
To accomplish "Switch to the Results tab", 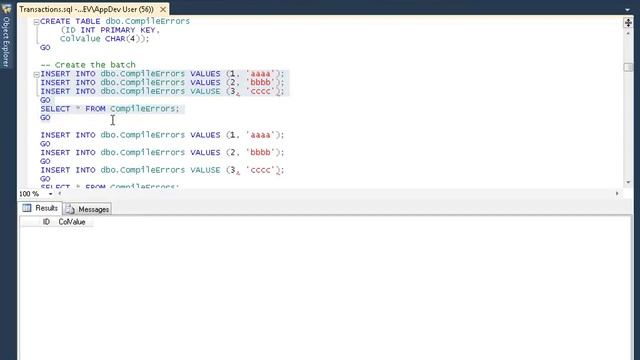I will 40,208.
